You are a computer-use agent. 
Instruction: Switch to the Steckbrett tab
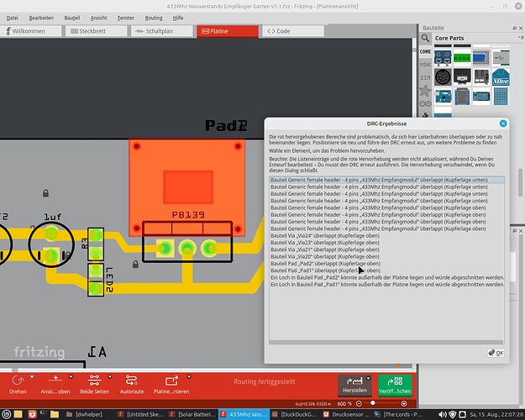point(96,31)
